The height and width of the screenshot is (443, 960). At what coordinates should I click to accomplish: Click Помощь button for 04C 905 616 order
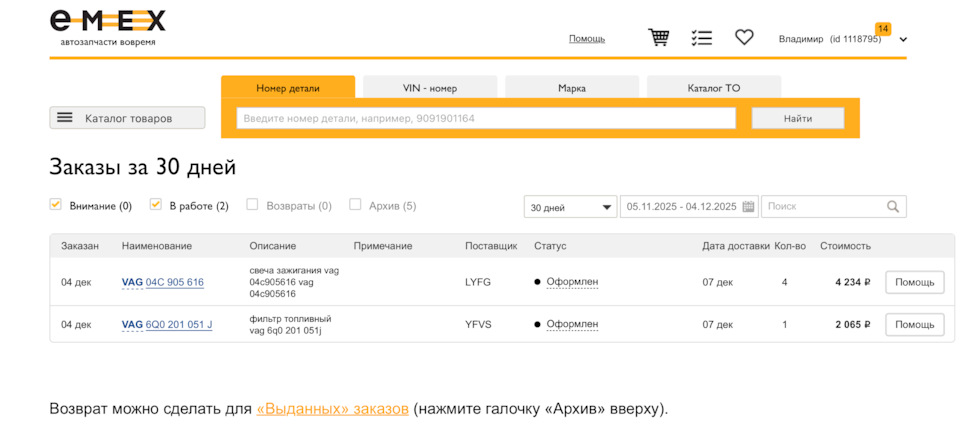[x=915, y=282]
